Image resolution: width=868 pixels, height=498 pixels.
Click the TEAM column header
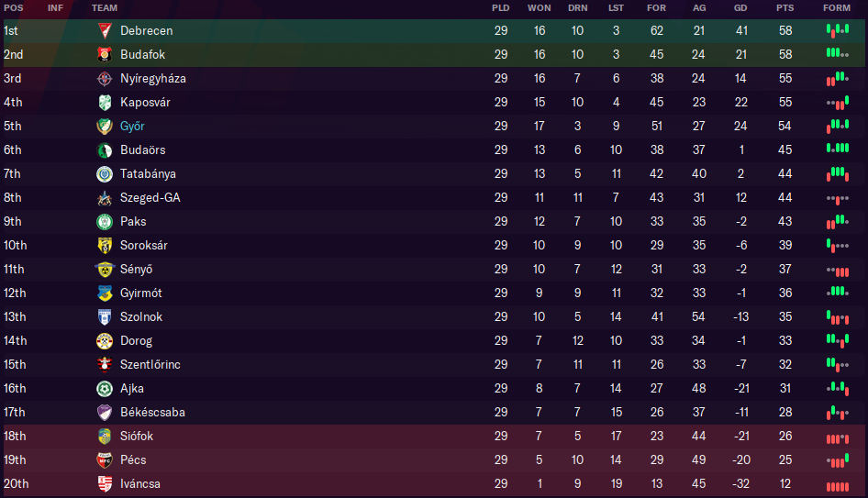coord(105,7)
